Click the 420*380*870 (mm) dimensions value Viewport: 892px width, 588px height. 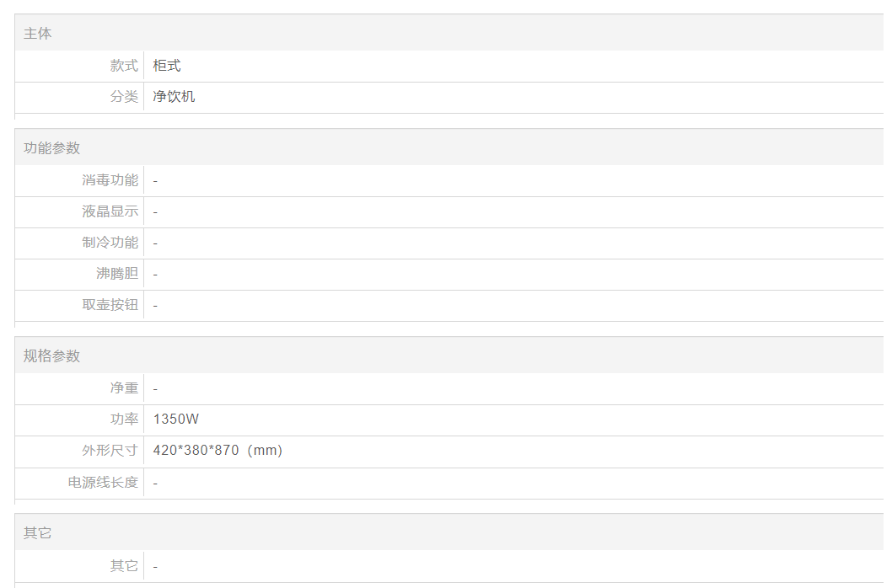coord(218,451)
